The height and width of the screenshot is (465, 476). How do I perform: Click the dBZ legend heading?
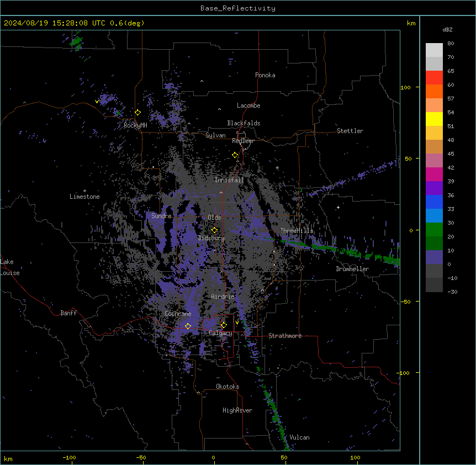[447, 30]
